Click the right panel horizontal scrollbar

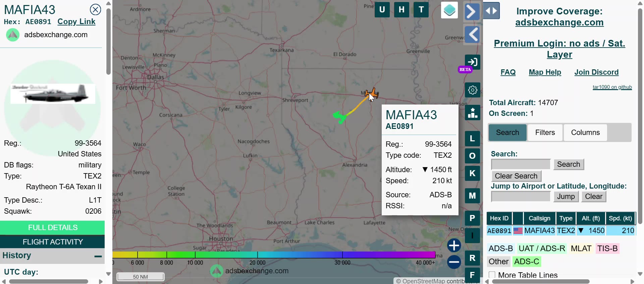pyautogui.click(x=541, y=282)
